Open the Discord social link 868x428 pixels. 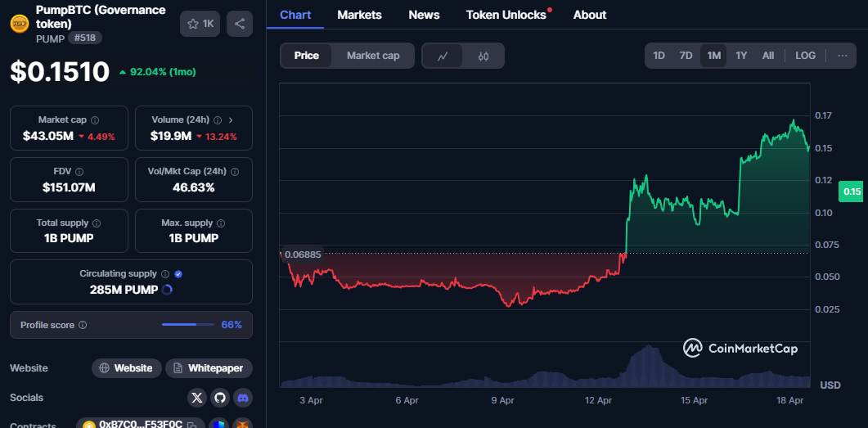pyautogui.click(x=243, y=398)
